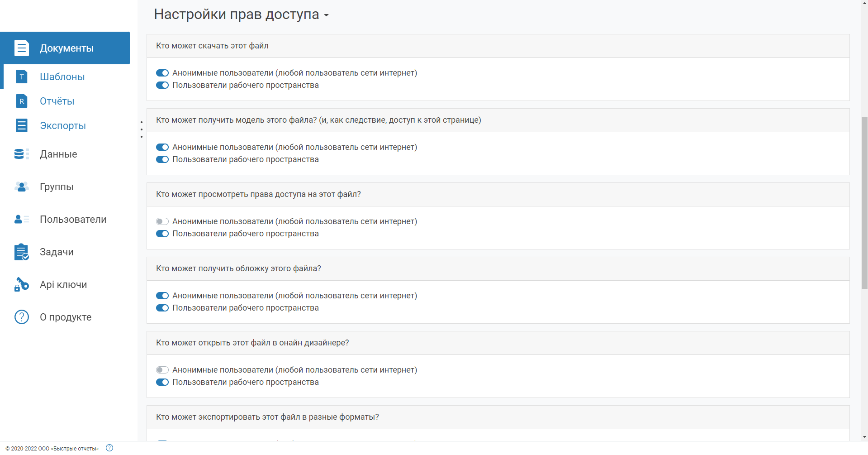868x455 pixels.
Task: Open the Шаблоны section
Action: pyautogui.click(x=62, y=77)
